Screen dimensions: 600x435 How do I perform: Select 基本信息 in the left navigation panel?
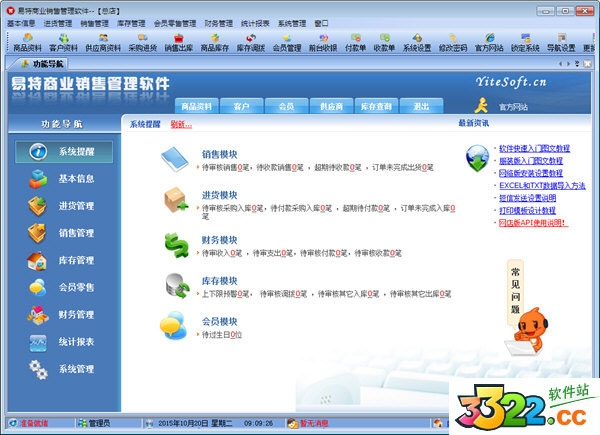[64, 179]
